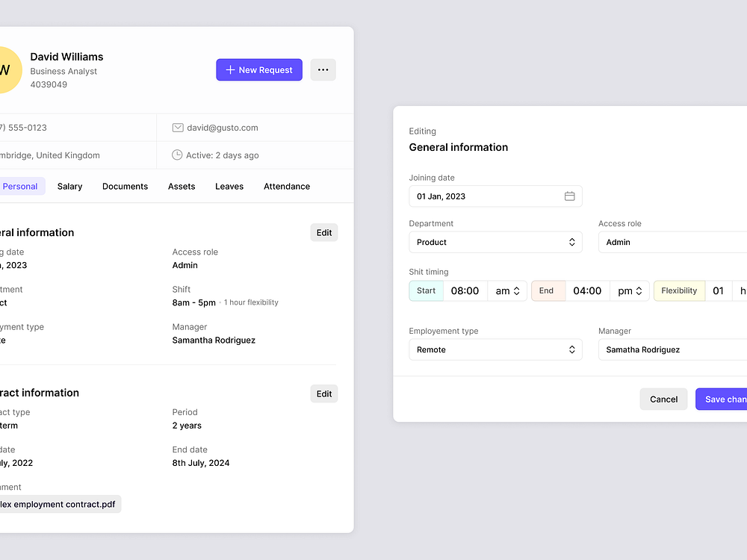Click David Williams's yellow avatar circle

(7, 69)
